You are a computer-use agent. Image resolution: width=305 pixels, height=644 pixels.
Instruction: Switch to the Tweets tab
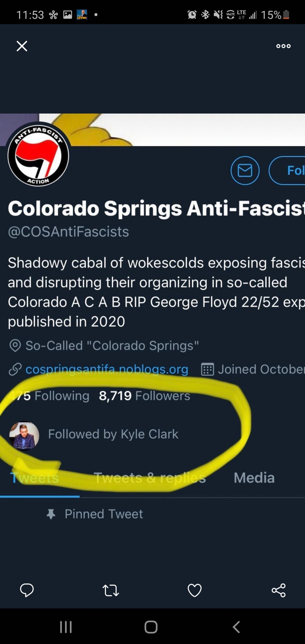tap(35, 478)
